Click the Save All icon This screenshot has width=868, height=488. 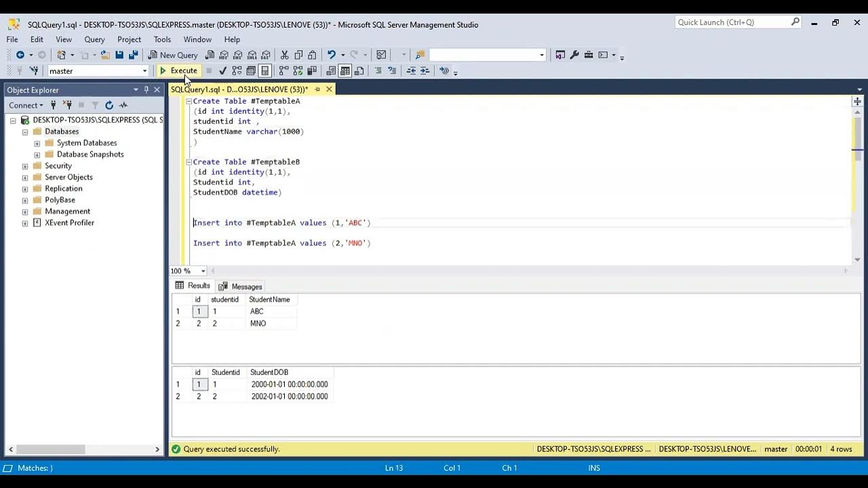(134, 55)
